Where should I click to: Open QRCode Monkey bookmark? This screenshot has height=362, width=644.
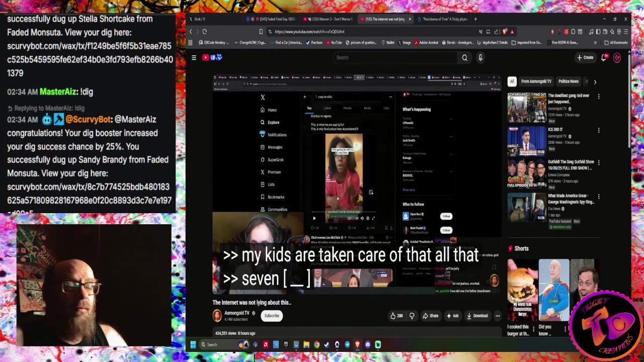[x=213, y=43]
